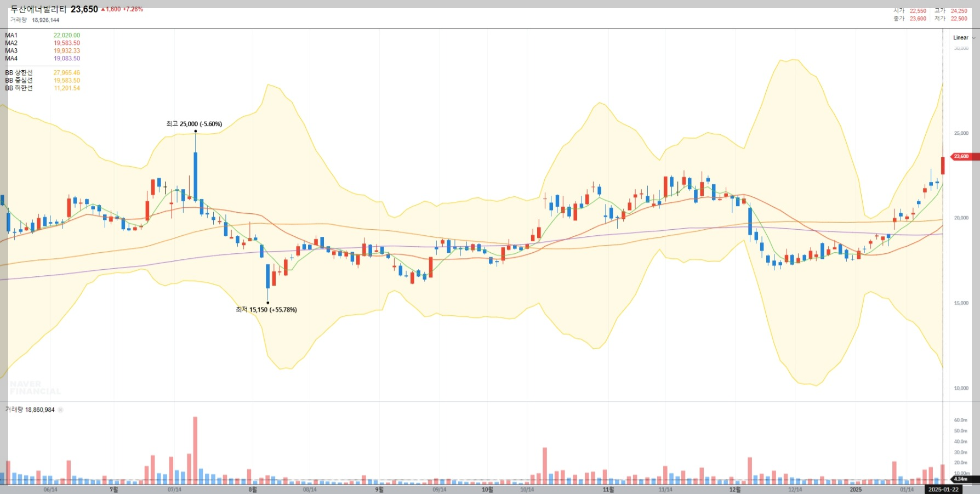Screen dimensions: 980x494
Task: Click the 최저 15,150 low annotation
Action: pyautogui.click(x=266, y=310)
